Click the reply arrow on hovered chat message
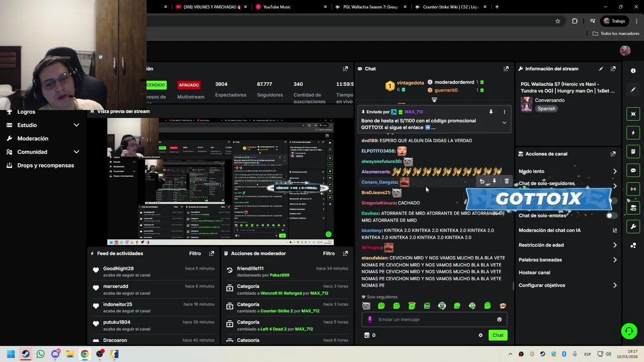 [481, 182]
